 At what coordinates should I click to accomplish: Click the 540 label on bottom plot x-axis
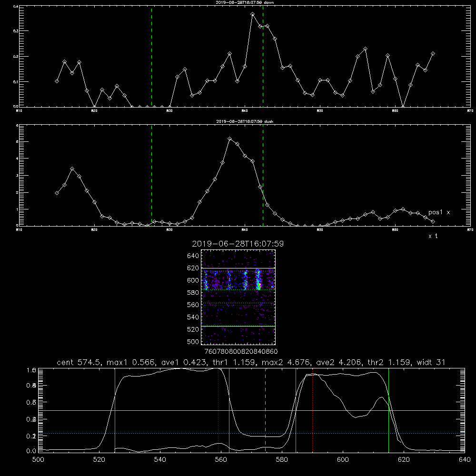[160, 460]
